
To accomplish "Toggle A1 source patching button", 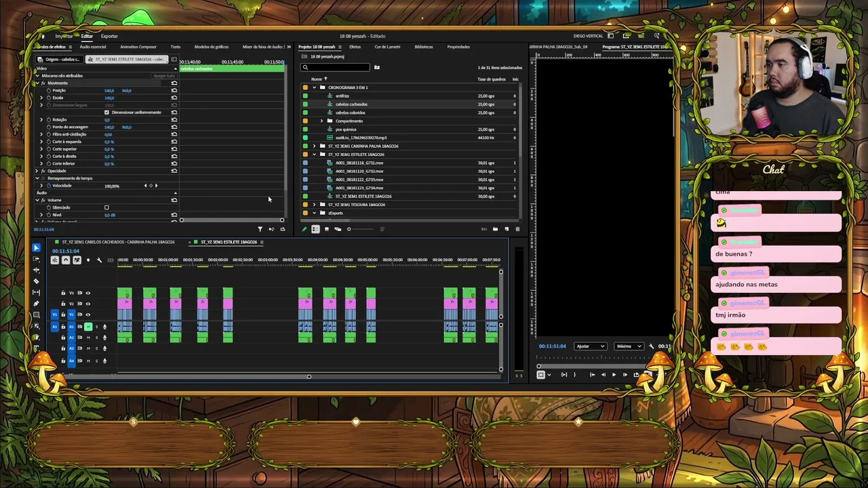I will click(55, 327).
